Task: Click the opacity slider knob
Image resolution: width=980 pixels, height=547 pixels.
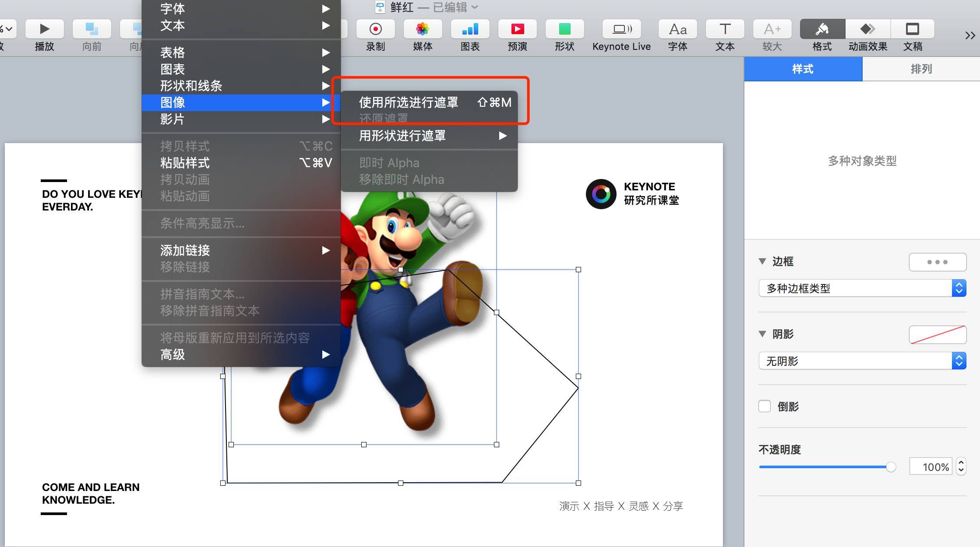Action: [891, 467]
